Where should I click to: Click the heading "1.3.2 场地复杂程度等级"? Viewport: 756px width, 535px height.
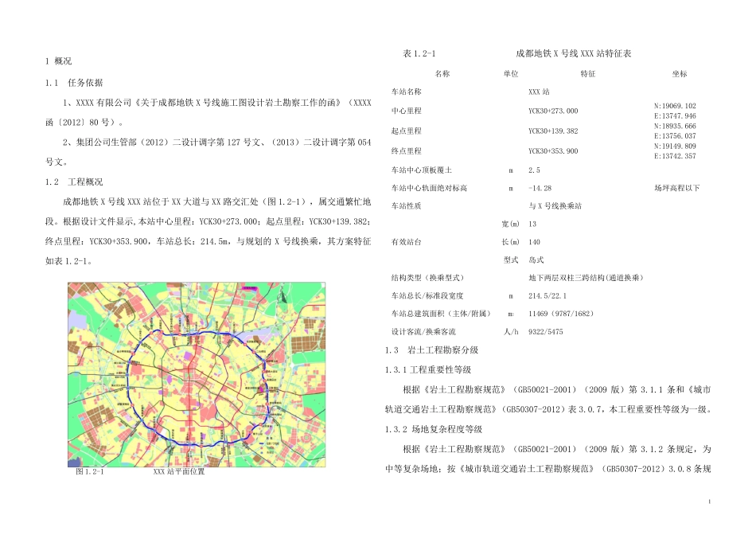(434, 429)
